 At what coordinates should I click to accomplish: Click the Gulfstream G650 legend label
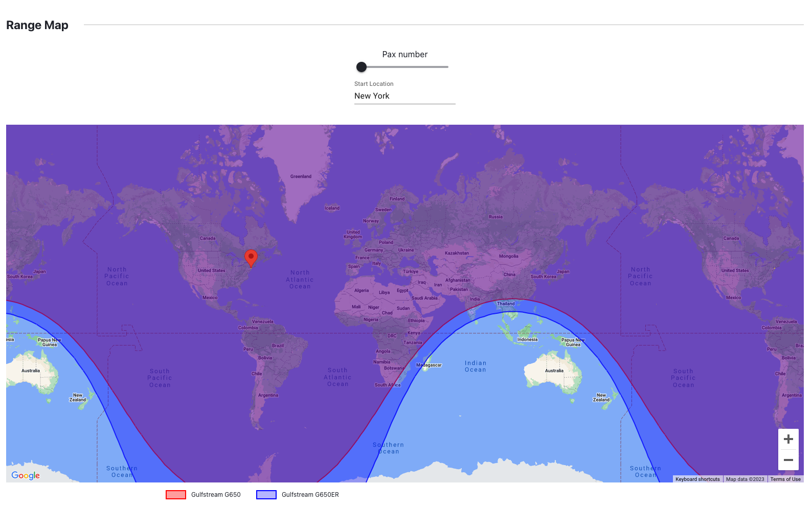click(x=216, y=495)
